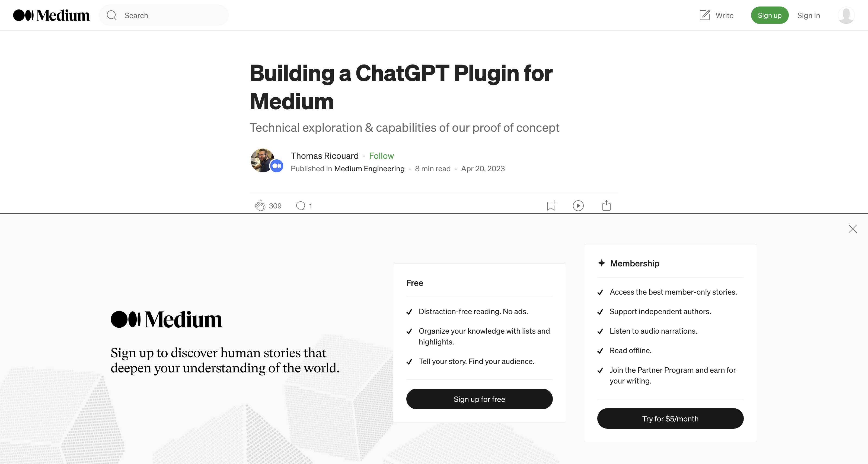This screenshot has width=868, height=464.
Task: Click 'Listen to audio narrations.' text
Action: tap(653, 331)
